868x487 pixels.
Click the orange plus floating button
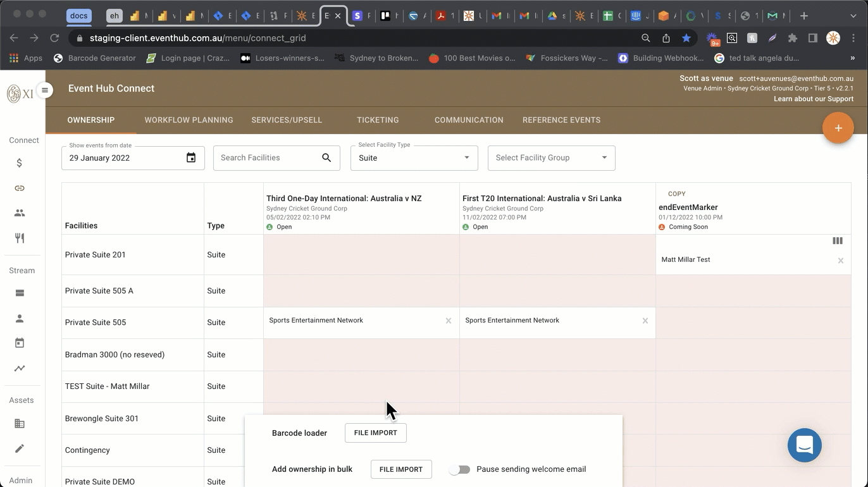pos(838,128)
